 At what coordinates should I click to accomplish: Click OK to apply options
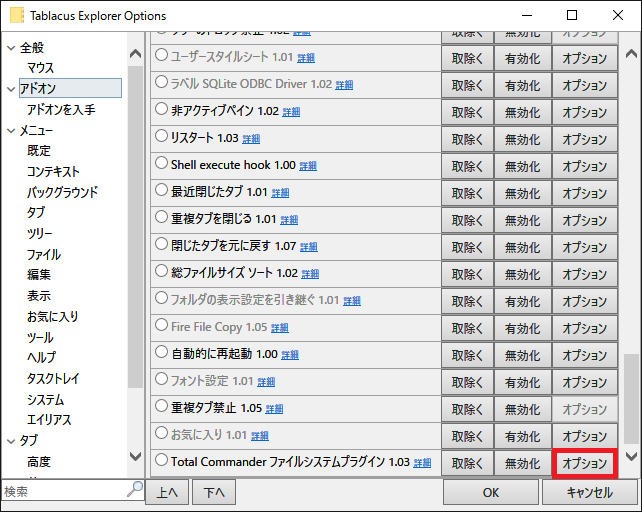click(x=491, y=492)
